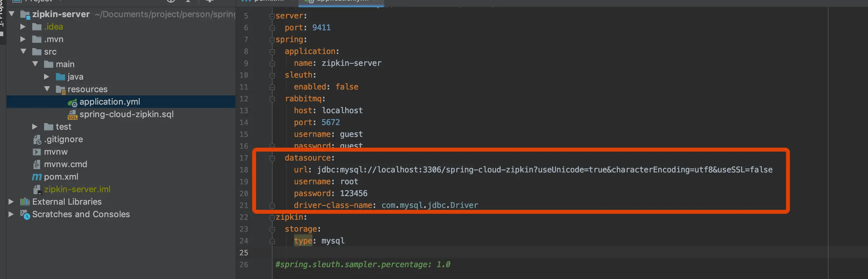Expand Scratches and Consoles arrow

(x=11, y=214)
